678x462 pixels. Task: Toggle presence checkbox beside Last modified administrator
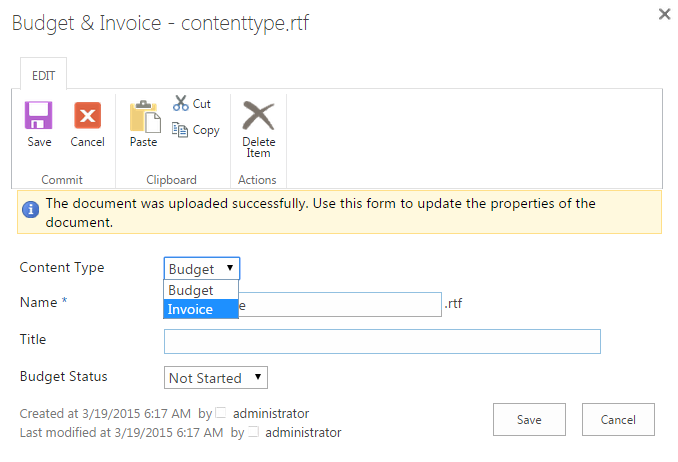pos(253,433)
